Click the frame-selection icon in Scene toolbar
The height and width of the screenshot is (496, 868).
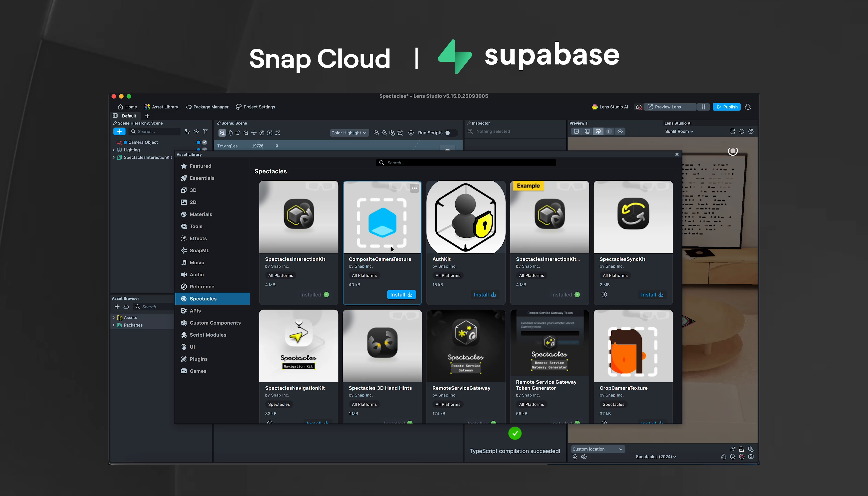[x=270, y=133]
